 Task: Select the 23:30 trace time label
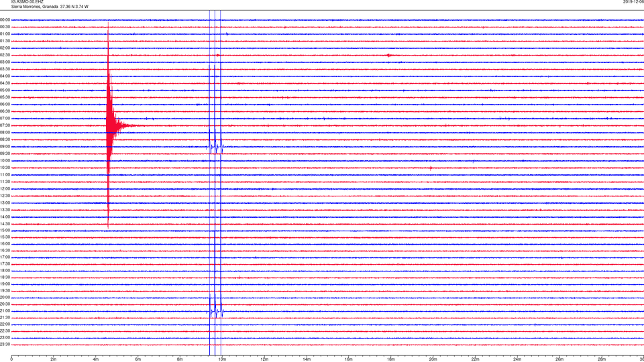point(5,345)
